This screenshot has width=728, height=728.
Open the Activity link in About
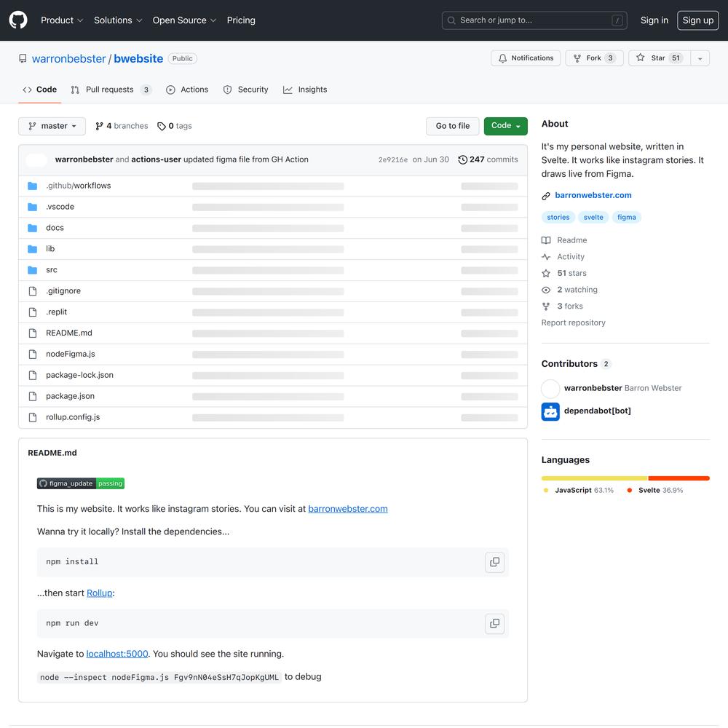[563, 257]
